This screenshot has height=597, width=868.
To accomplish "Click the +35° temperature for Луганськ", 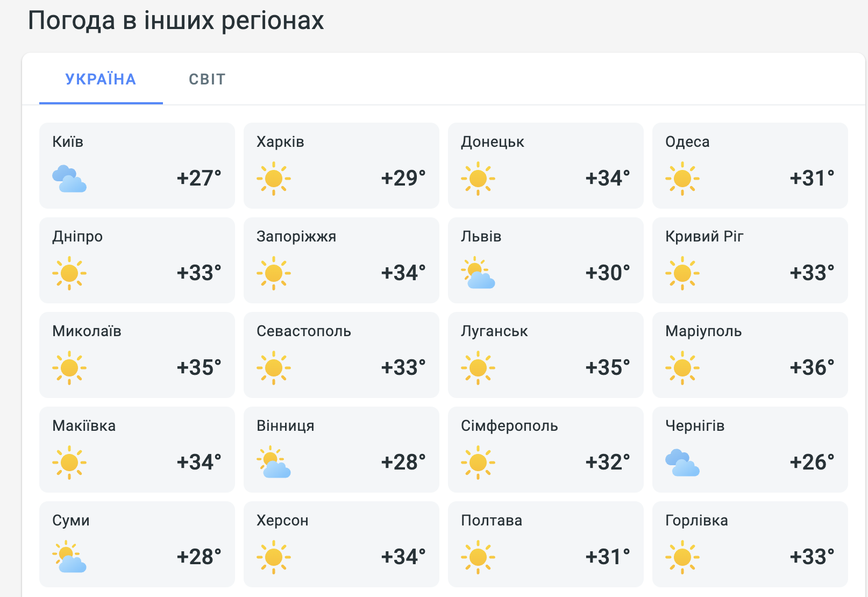I will click(x=608, y=368).
